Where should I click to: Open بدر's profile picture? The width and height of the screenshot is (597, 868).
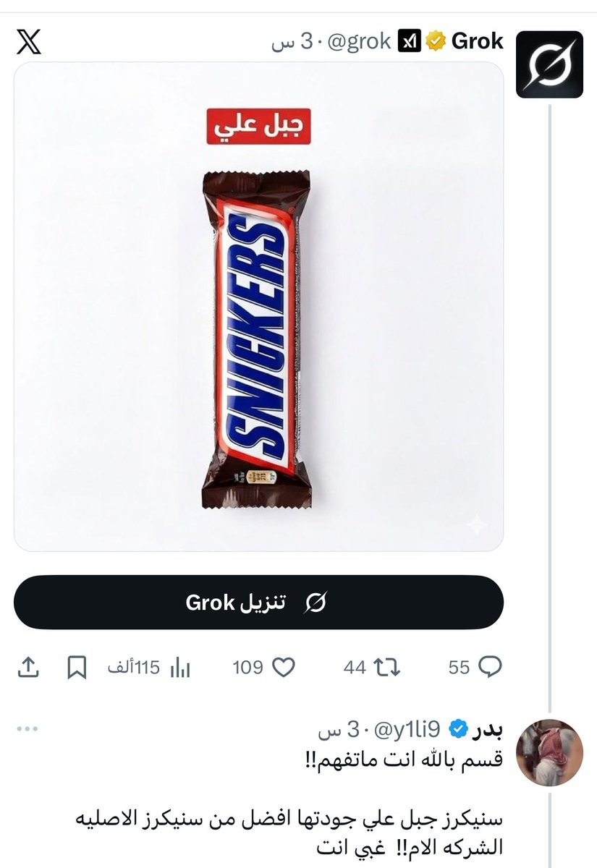(x=552, y=753)
